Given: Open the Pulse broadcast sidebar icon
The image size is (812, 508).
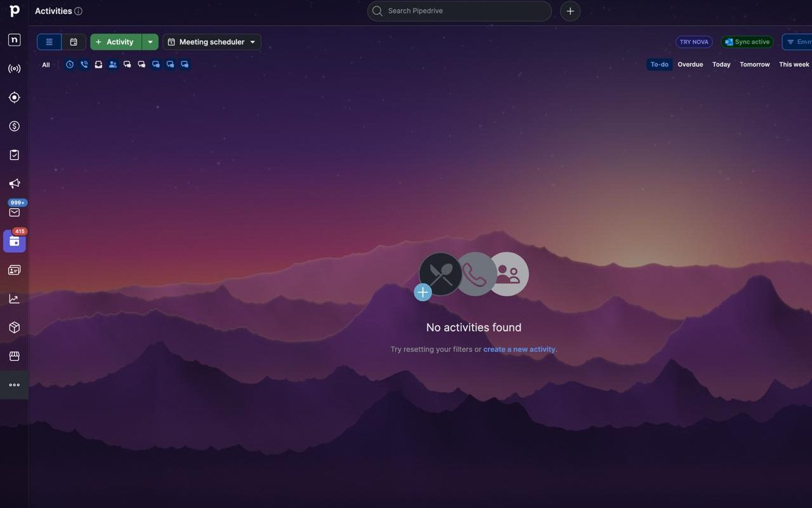Looking at the screenshot, I should [14, 69].
